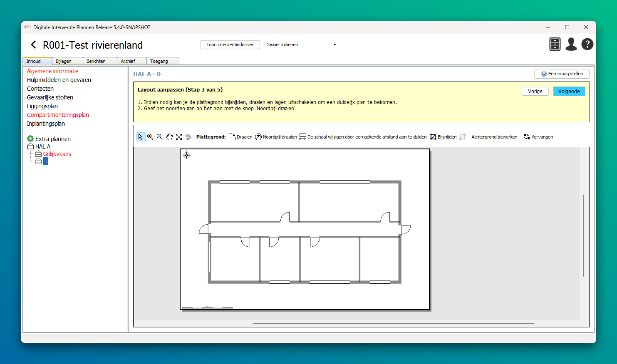617x364 pixels.
Task: Open Achtergrond bewerken to edit the background
Action: [494, 137]
